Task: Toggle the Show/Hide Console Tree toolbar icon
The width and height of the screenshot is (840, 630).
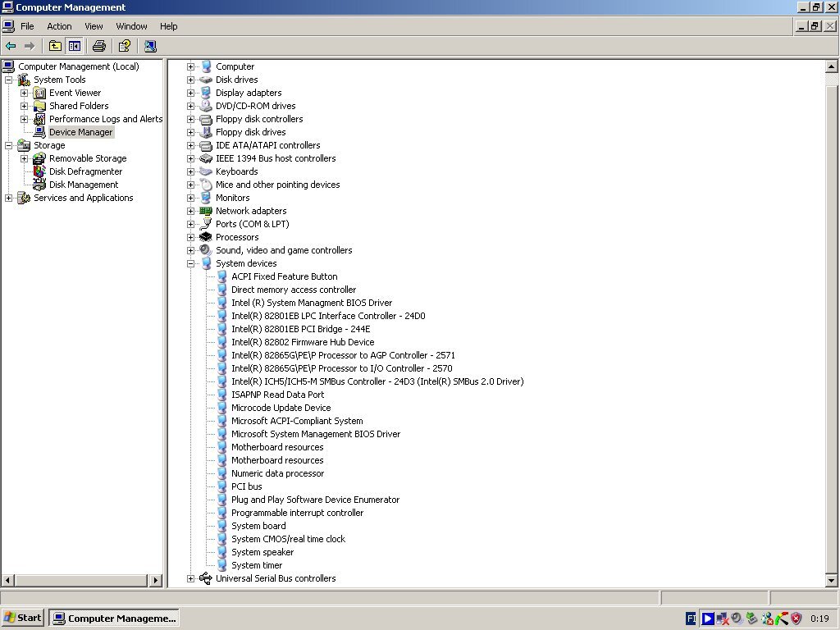Action: 75,46
